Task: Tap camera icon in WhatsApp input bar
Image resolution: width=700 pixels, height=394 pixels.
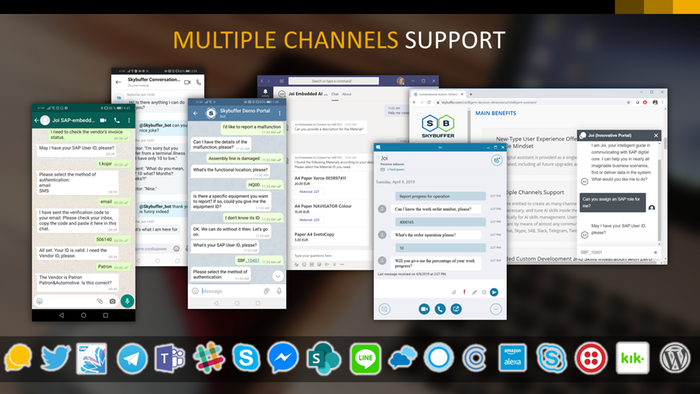Action: click(x=112, y=301)
